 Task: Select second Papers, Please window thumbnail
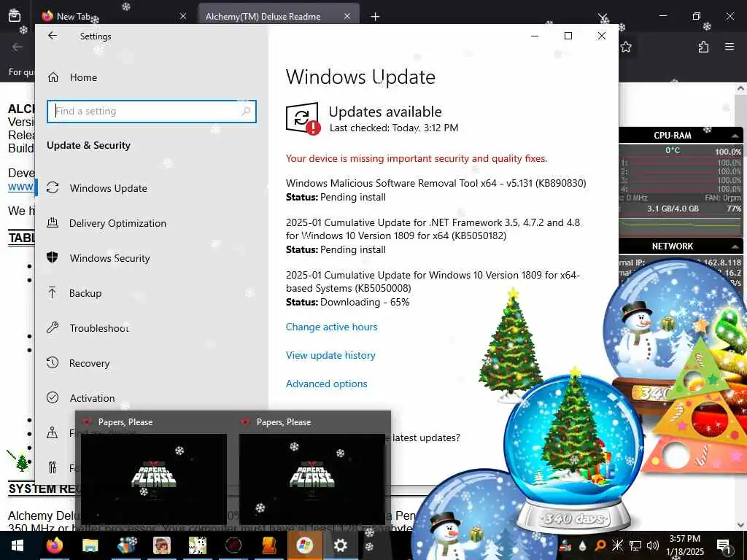click(x=311, y=470)
